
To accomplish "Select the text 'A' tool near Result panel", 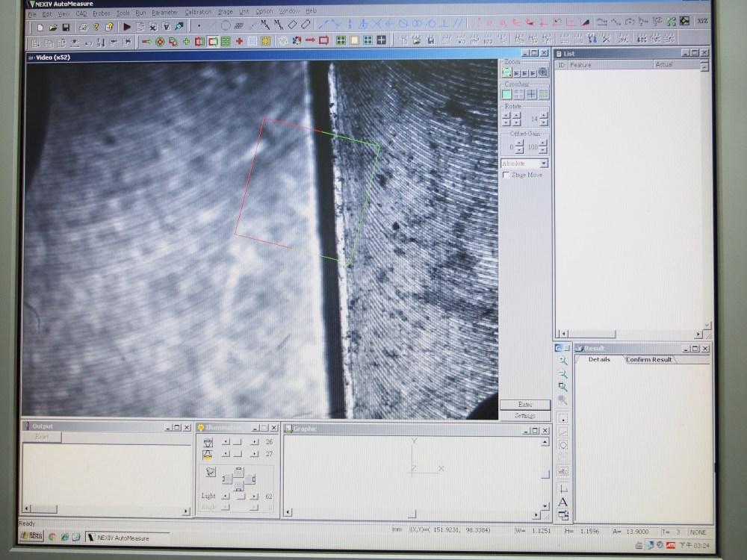I will coord(562,502).
